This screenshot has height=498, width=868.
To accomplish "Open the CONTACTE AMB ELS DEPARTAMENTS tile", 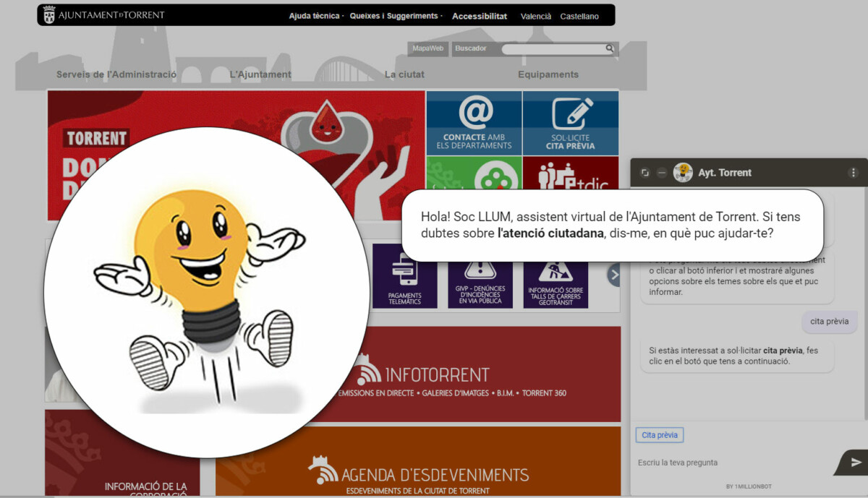I will (474, 123).
